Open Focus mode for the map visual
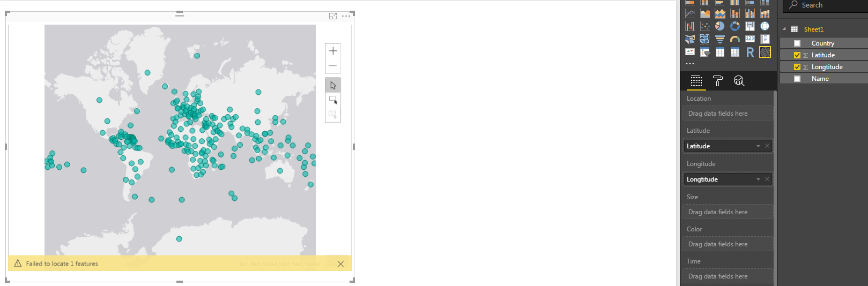868x286 pixels. click(x=333, y=16)
